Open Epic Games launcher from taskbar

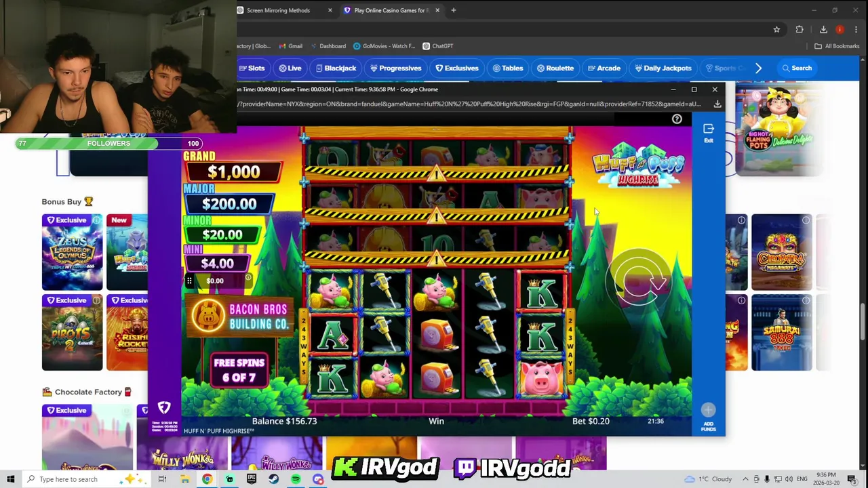coord(252,479)
